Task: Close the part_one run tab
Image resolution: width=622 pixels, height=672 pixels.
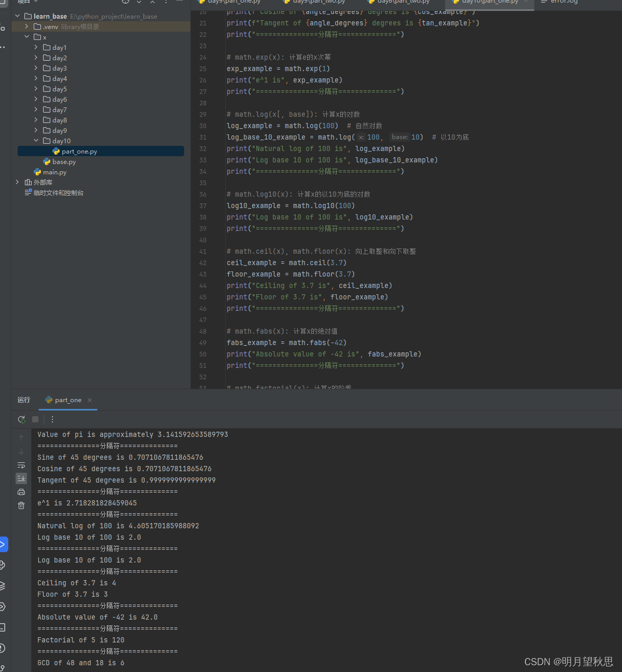Action: (x=90, y=400)
